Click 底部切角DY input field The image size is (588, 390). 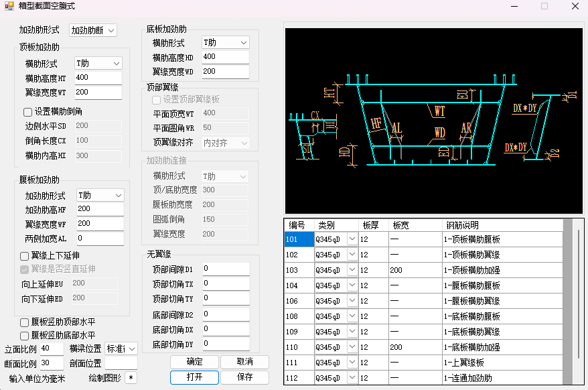226,344
